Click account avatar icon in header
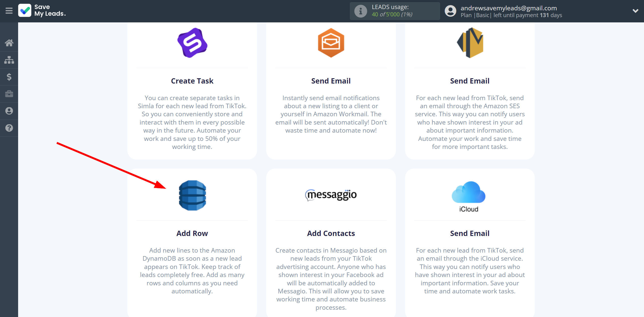The width and height of the screenshot is (644, 317). pyautogui.click(x=450, y=11)
